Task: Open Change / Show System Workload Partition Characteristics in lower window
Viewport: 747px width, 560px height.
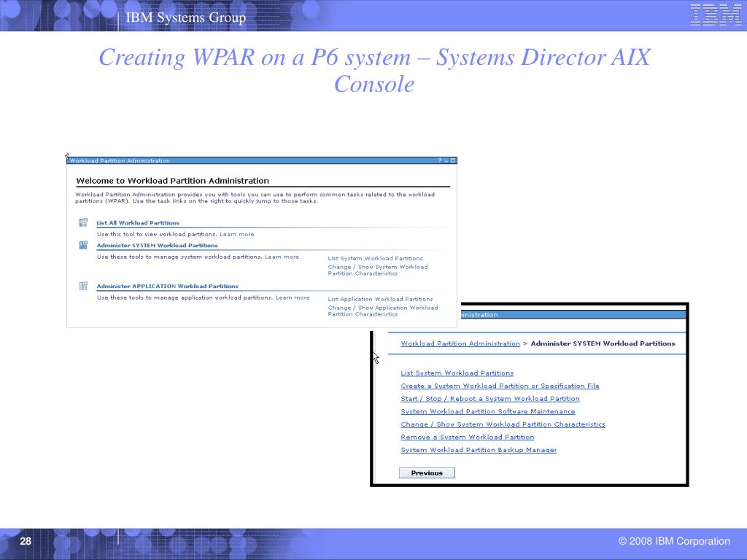Action: (503, 424)
